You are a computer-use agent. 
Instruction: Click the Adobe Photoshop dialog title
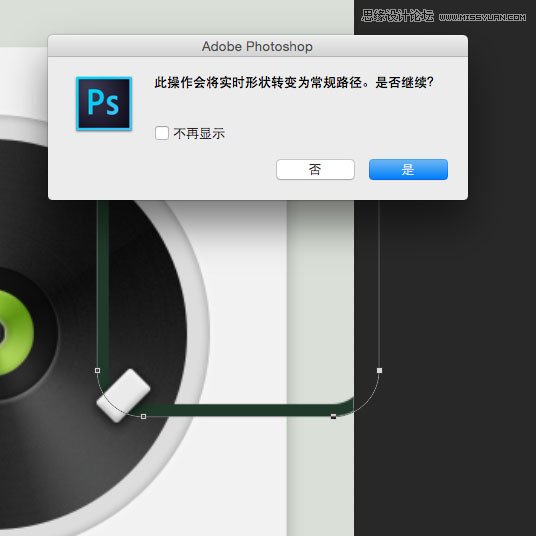(x=257, y=46)
